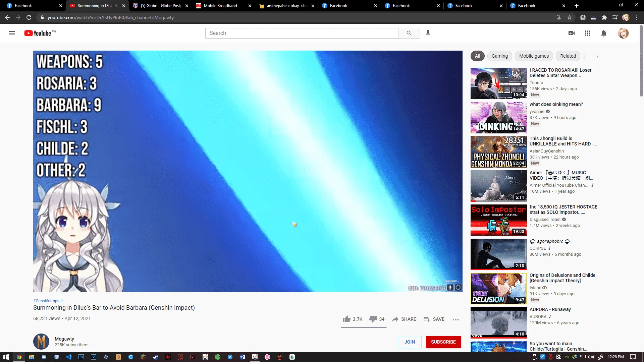Like the video with thumbs up
This screenshot has width=644, height=362.
353,319
